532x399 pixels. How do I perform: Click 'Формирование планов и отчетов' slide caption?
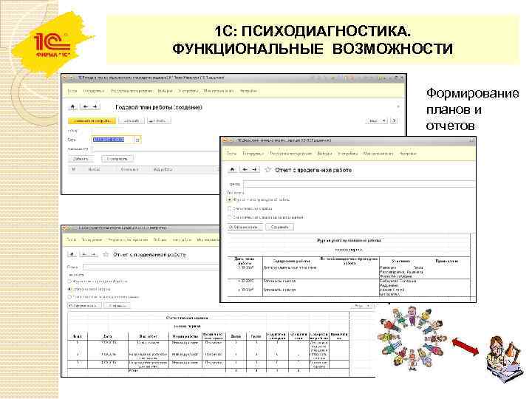(x=472, y=109)
